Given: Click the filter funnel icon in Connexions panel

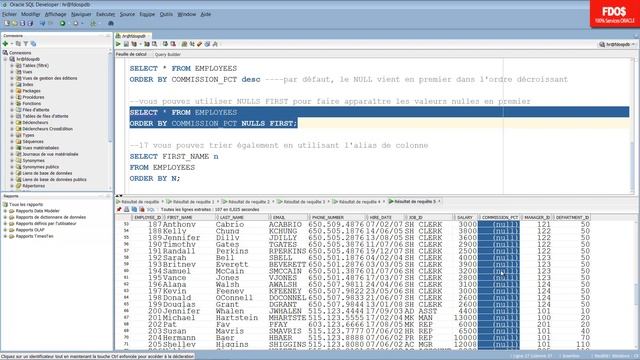Looking at the screenshot, I should (x=26, y=43).
